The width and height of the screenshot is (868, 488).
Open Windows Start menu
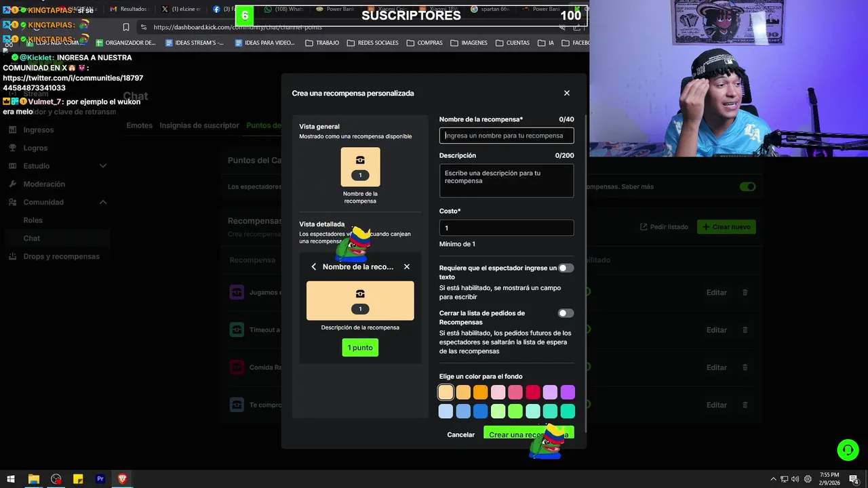(x=10, y=479)
